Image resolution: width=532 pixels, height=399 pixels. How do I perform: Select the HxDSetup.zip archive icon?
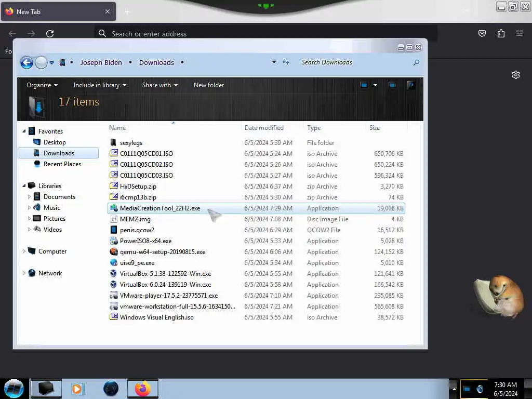tap(114, 186)
